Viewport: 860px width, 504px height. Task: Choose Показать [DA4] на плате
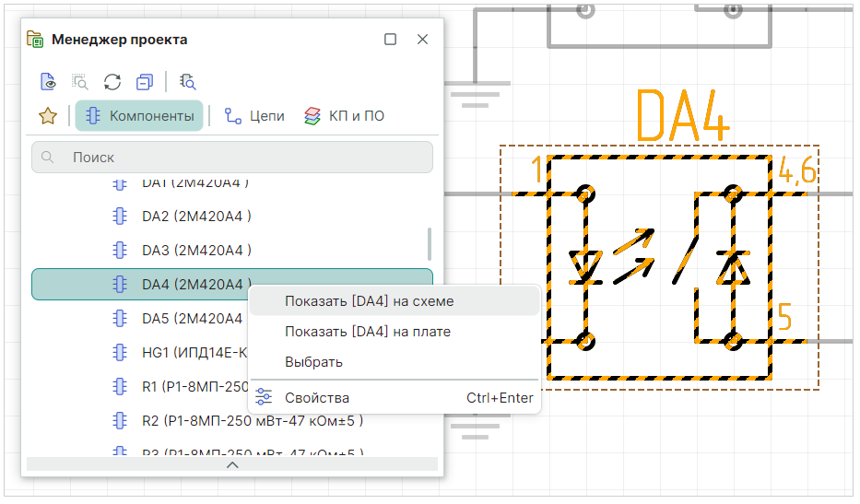point(367,332)
